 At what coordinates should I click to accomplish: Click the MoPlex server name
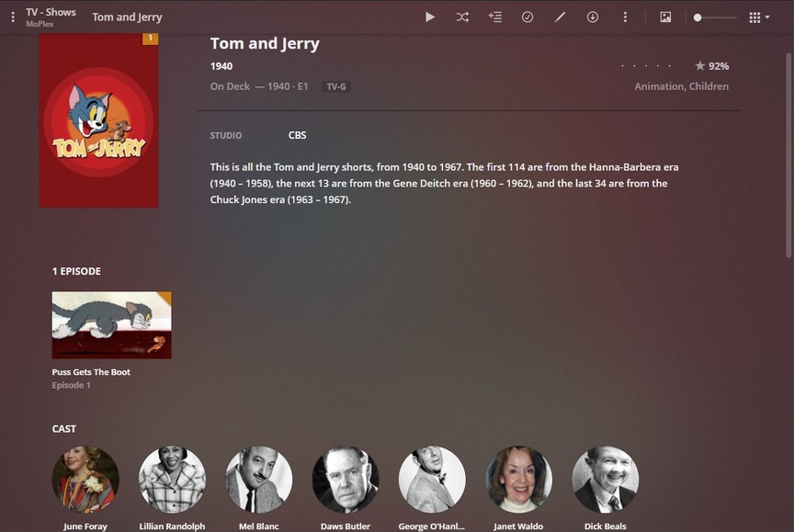pyautogui.click(x=40, y=24)
